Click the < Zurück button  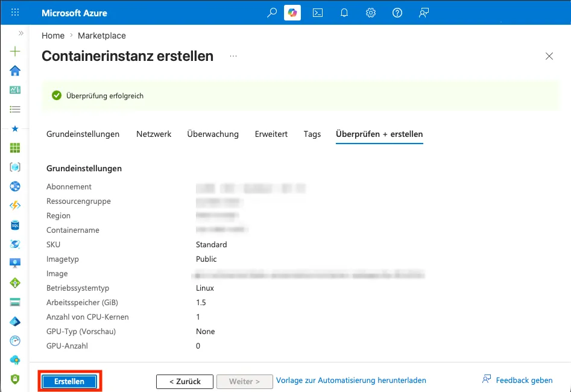[185, 381]
